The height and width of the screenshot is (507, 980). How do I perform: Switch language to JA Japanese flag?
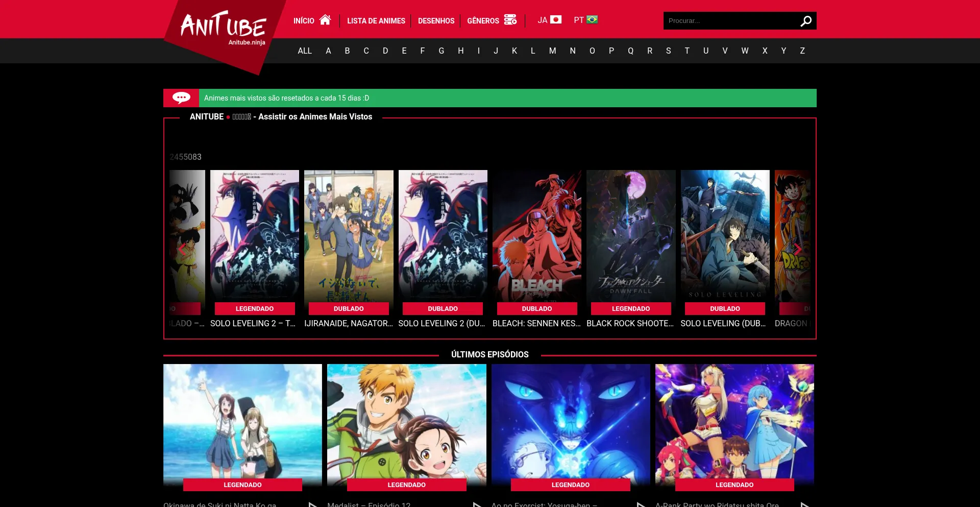pos(555,20)
